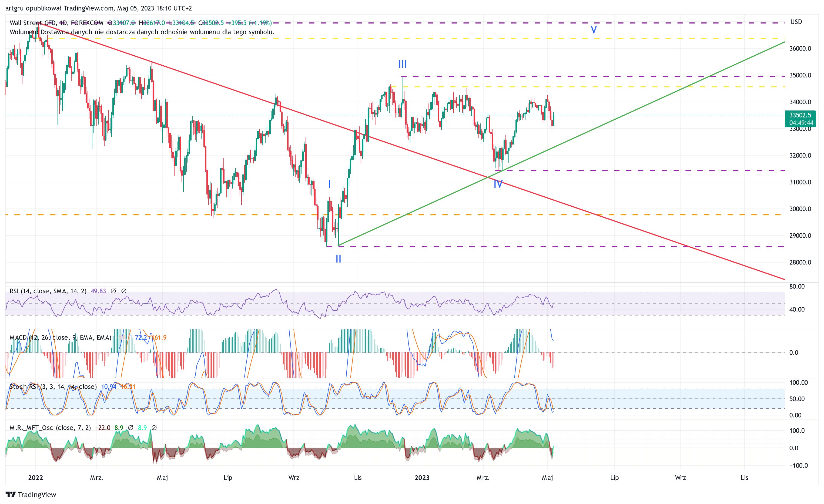Click the M.R._MFT_Osc (close, 7, 2) legend
This screenshot has height=504, width=824.
point(50,428)
